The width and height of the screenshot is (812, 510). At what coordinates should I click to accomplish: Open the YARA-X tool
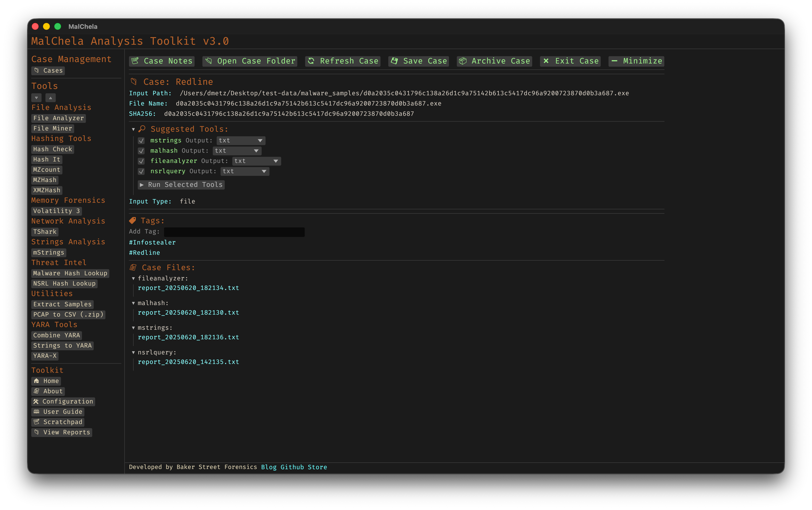coord(45,356)
